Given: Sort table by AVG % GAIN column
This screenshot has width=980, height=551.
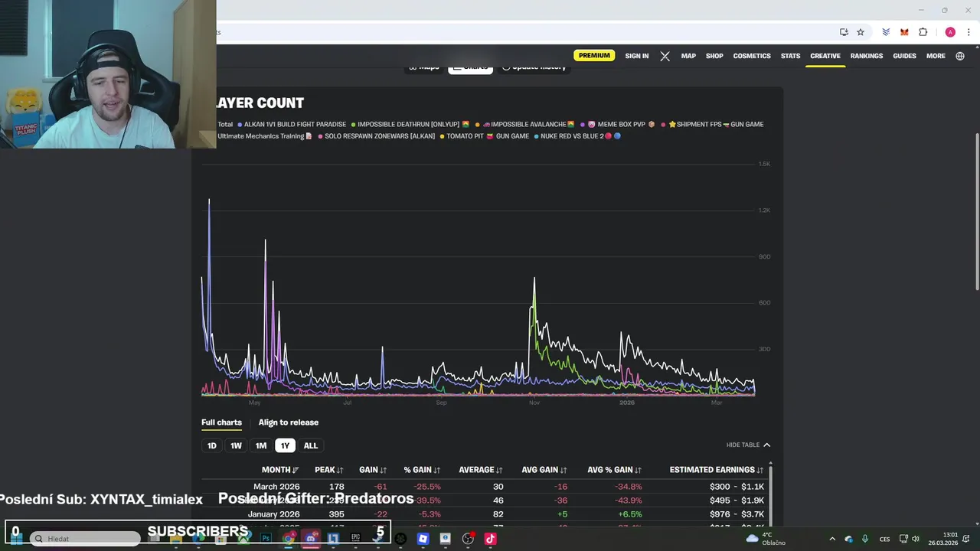Looking at the screenshot, I should pyautogui.click(x=615, y=470).
